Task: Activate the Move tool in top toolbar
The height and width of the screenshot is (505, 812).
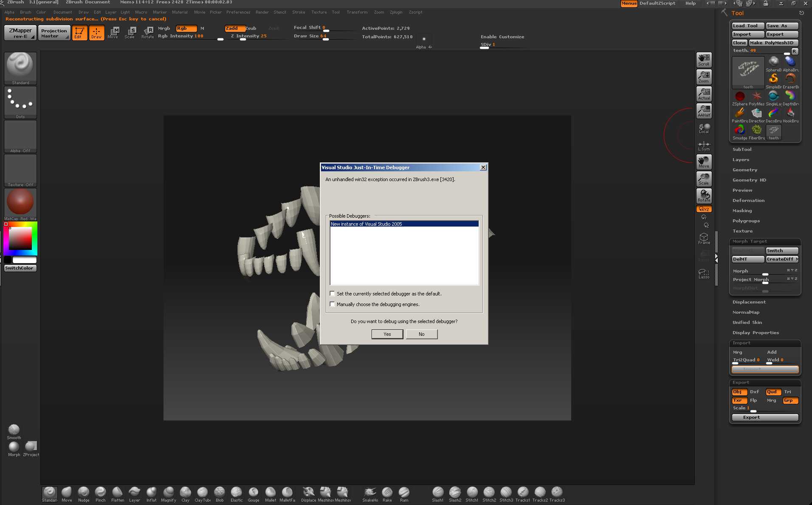Action: coord(113,33)
